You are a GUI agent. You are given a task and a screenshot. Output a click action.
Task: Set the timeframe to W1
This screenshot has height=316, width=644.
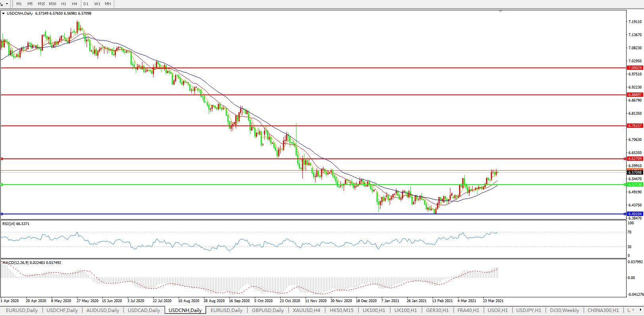(97, 4)
